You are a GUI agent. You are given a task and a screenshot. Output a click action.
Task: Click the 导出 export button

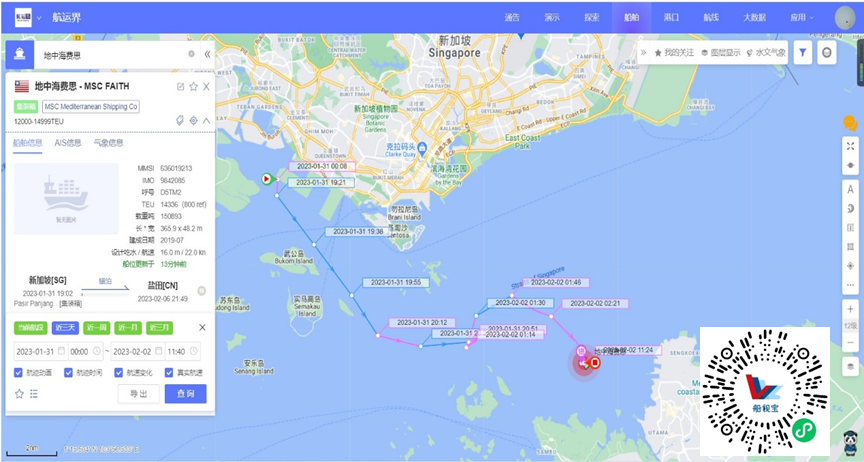click(139, 394)
